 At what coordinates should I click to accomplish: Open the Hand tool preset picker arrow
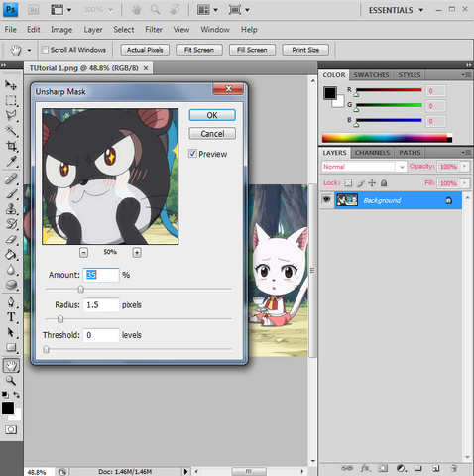29,50
